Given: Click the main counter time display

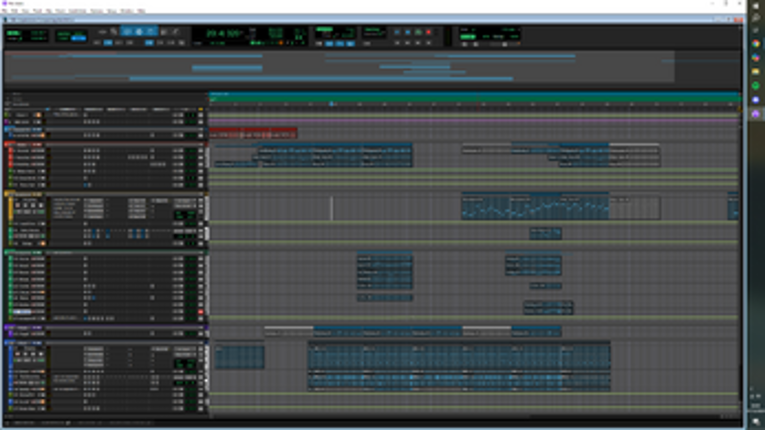Looking at the screenshot, I should [x=221, y=33].
